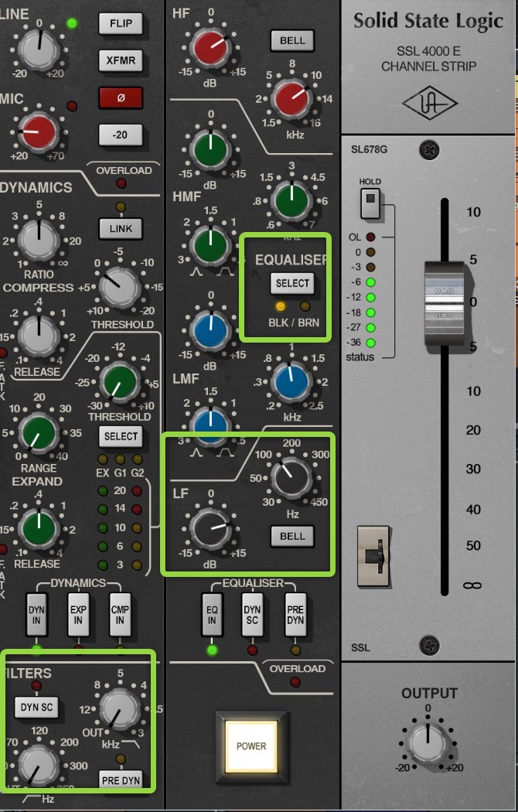The width and height of the screenshot is (518, 812).
Task: Click the small switch beside fader
Action: click(x=373, y=557)
